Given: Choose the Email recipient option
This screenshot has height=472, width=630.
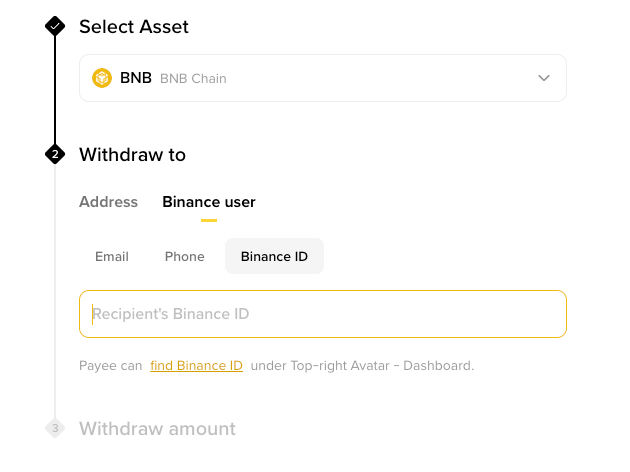Looking at the screenshot, I should (112, 256).
